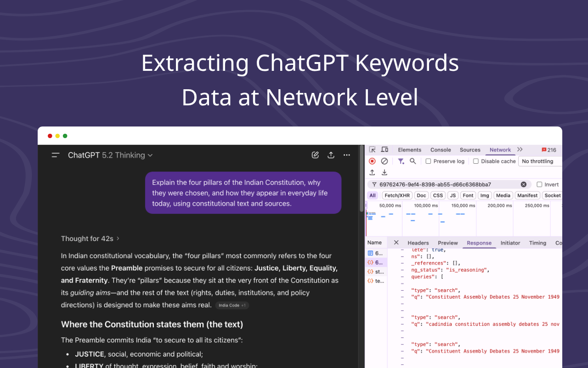Click the 100,000 ms marker in network timeline
Viewport: 588px width, 368px height.
(x=426, y=206)
